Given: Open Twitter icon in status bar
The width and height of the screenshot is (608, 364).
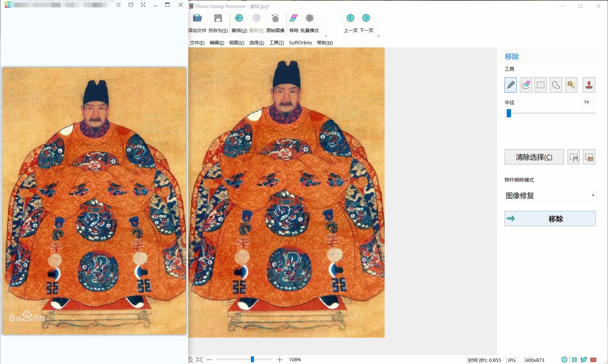Looking at the screenshot, I should tap(584, 360).
